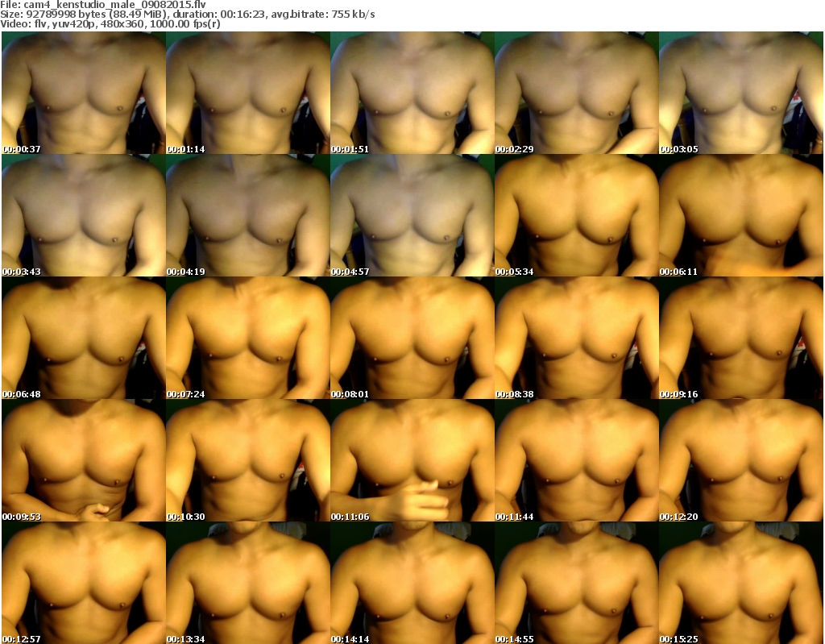Choose the thumbnail stamped 00:10:30
825x644 pixels.
[x=248, y=460]
